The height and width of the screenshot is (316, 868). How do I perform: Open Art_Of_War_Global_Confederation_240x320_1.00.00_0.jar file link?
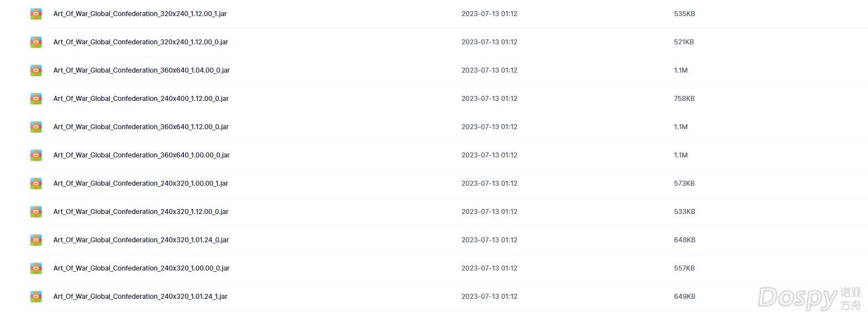click(x=142, y=268)
